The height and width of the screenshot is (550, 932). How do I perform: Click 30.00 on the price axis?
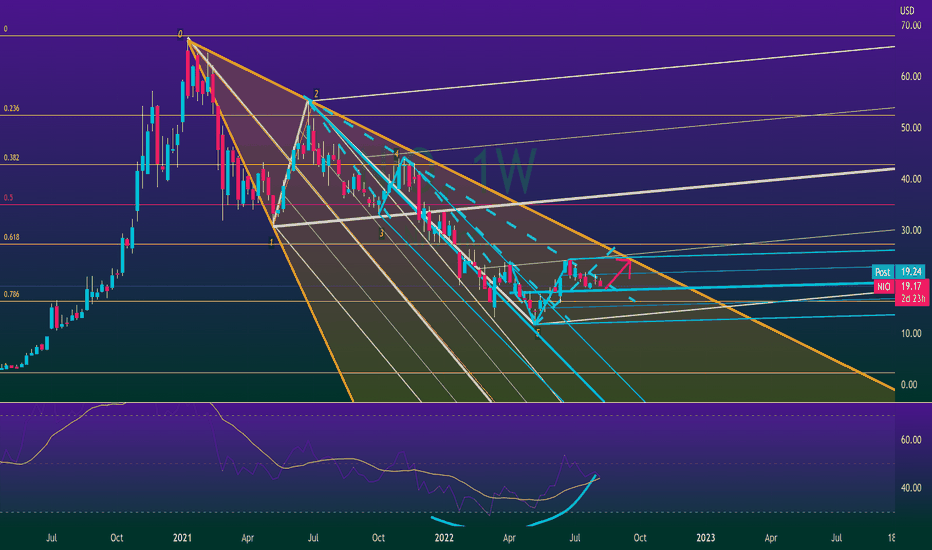(x=911, y=230)
